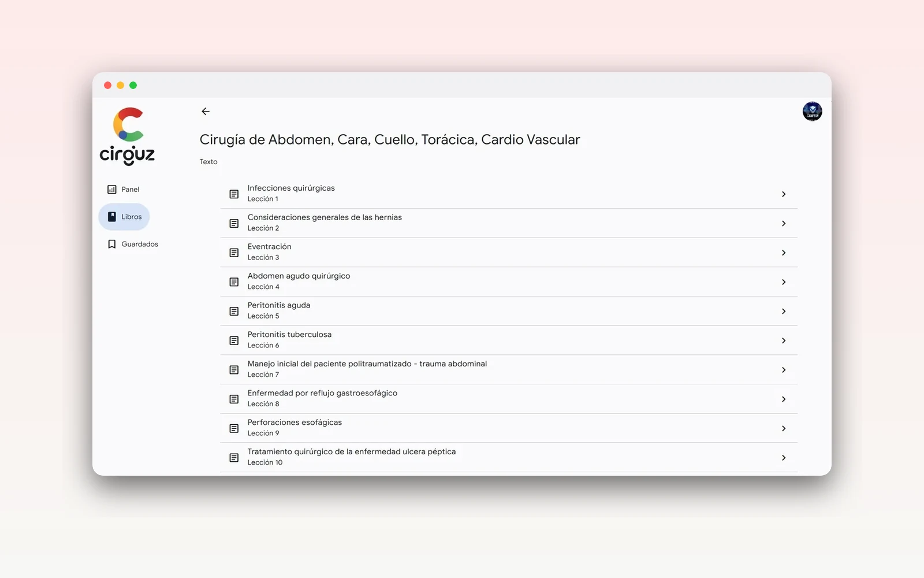Go back using the left arrow icon

(x=206, y=112)
